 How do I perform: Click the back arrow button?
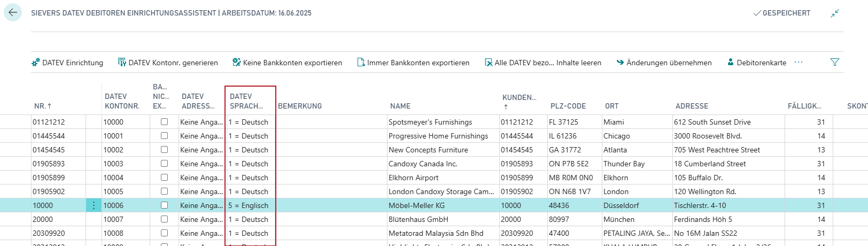13,13
